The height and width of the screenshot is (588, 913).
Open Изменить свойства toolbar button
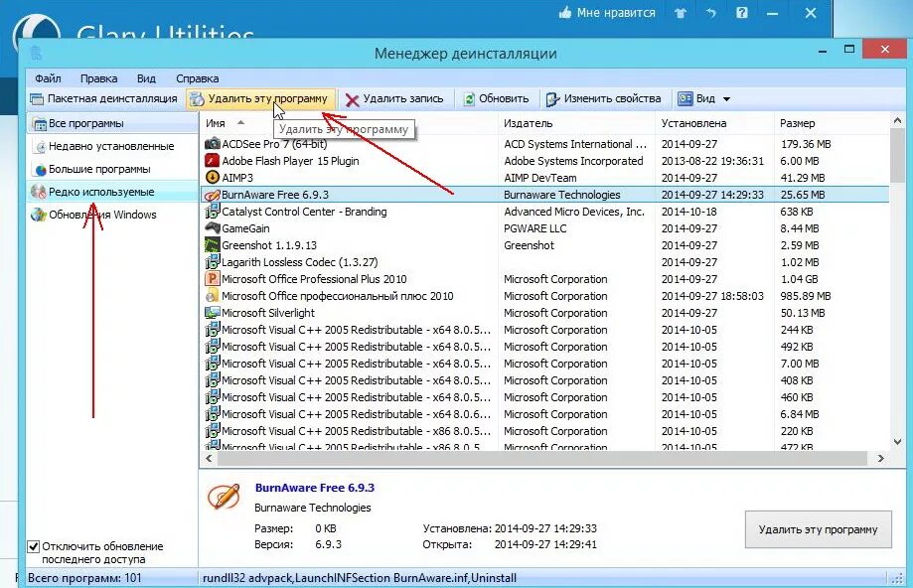pyautogui.click(x=603, y=99)
